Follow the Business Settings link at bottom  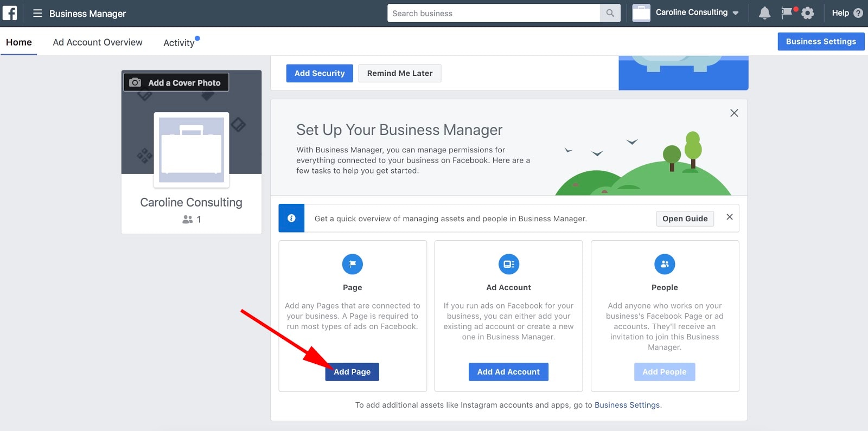627,405
